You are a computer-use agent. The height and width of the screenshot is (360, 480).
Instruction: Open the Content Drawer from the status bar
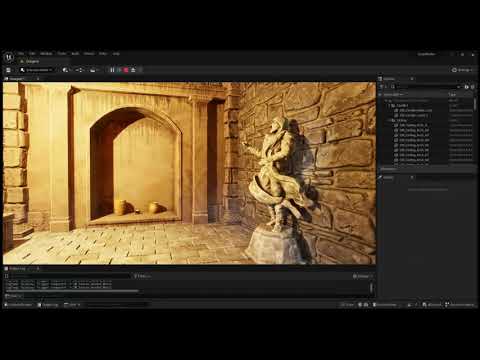click(19, 305)
